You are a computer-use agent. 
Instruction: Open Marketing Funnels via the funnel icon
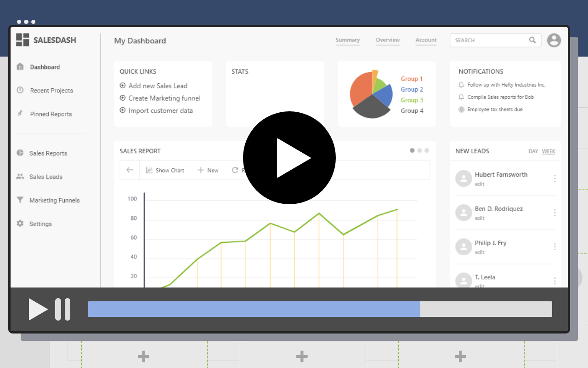pos(20,200)
